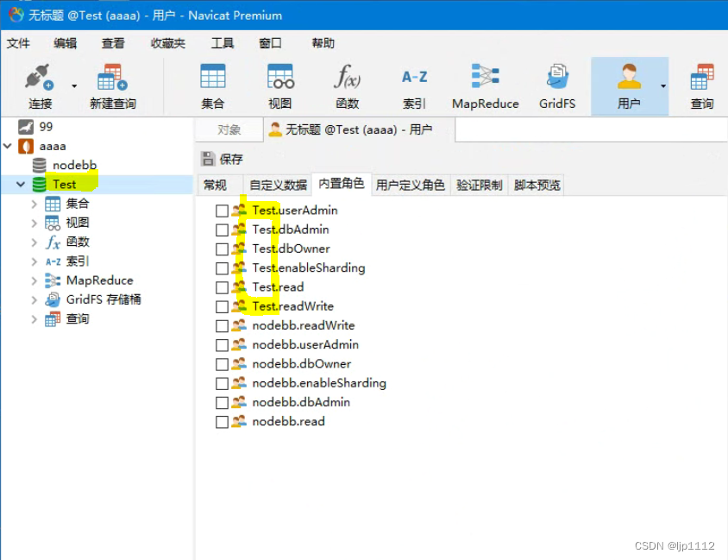Click the Functions fx icon in tree
Image resolution: width=728 pixels, height=560 pixels.
point(53,242)
